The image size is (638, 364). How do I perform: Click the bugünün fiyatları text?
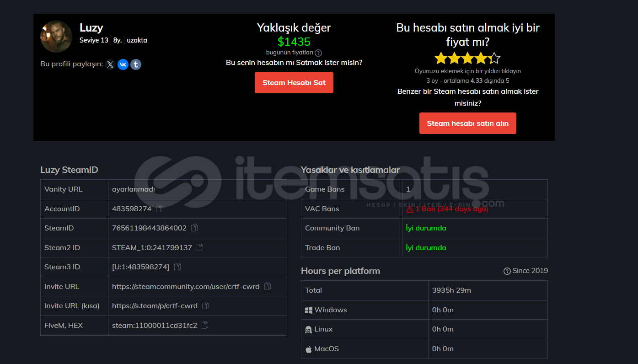290,53
